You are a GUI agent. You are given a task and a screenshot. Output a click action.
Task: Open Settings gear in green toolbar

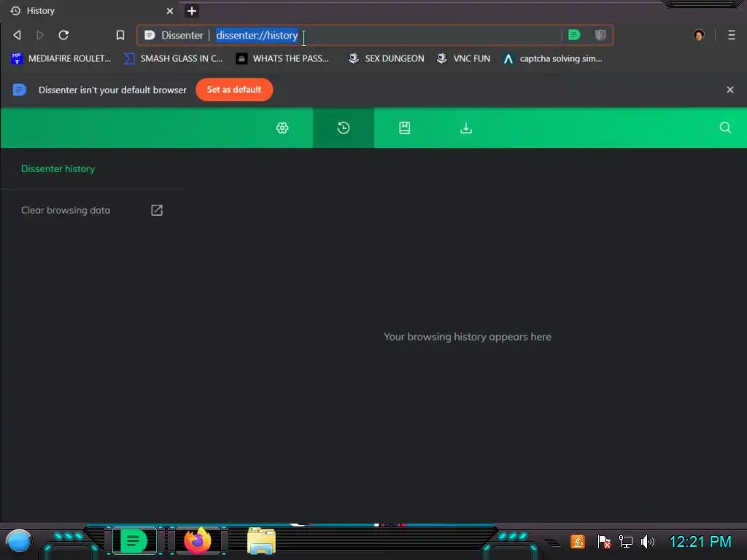282,128
